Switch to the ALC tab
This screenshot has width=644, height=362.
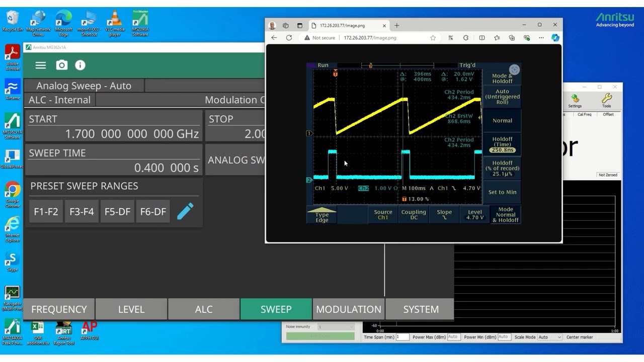coord(204,309)
